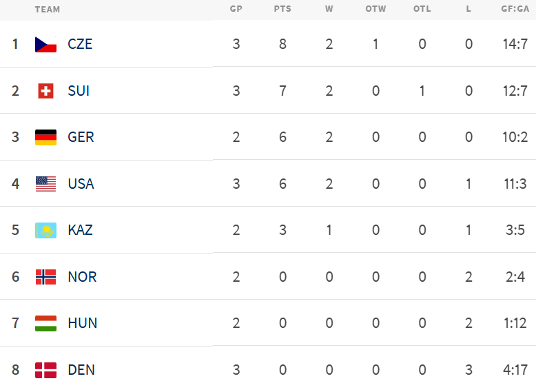Click the GF:GA column header
This screenshot has width=536, height=392.
tap(515, 9)
